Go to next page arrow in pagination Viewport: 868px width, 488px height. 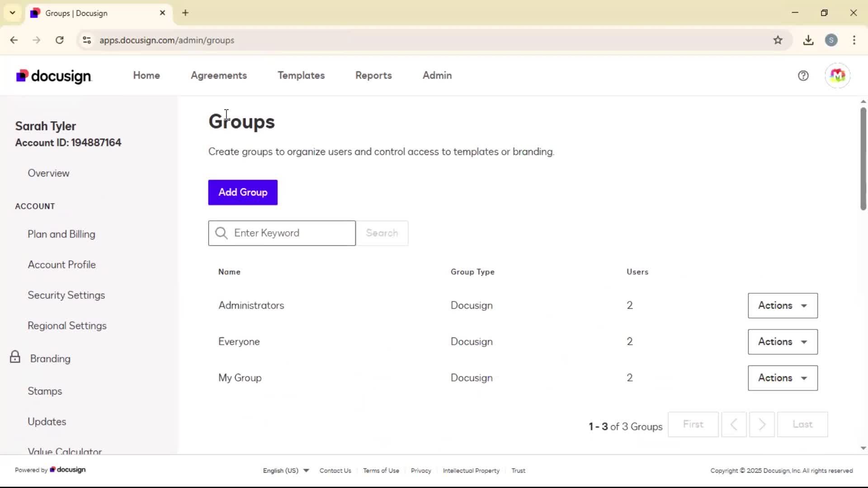pos(762,424)
